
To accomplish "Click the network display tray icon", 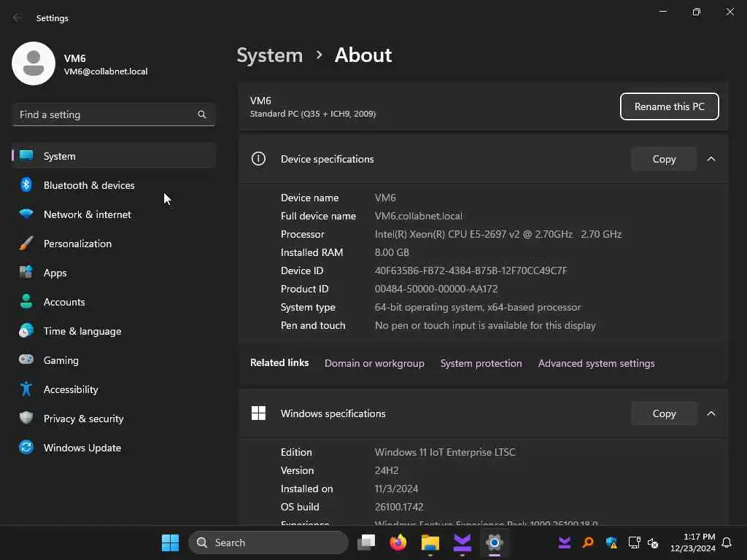I will point(634,542).
